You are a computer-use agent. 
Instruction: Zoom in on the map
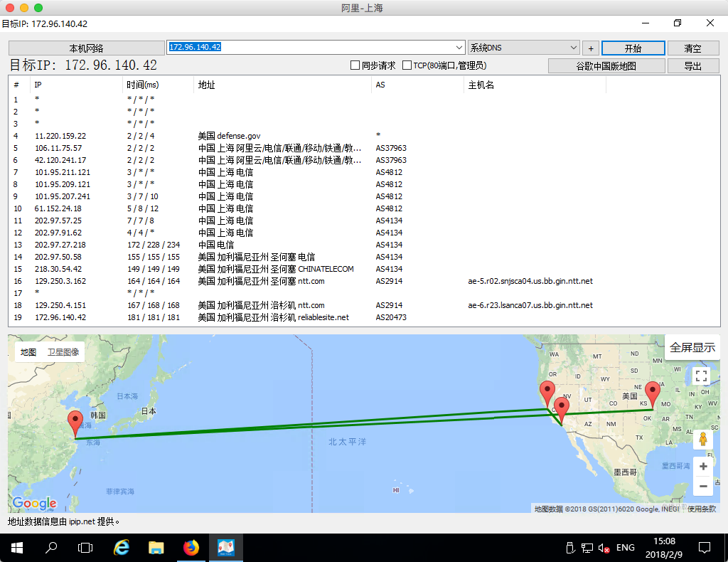click(x=703, y=467)
